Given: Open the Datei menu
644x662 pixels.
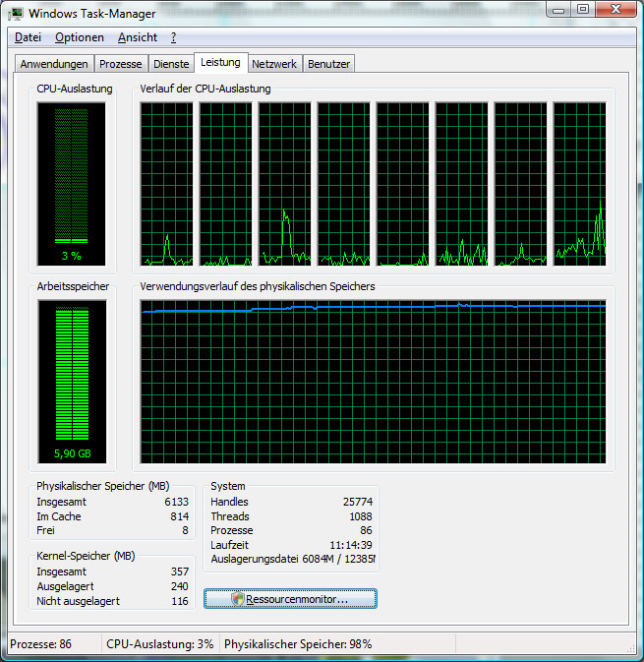Looking at the screenshot, I should 28,37.
